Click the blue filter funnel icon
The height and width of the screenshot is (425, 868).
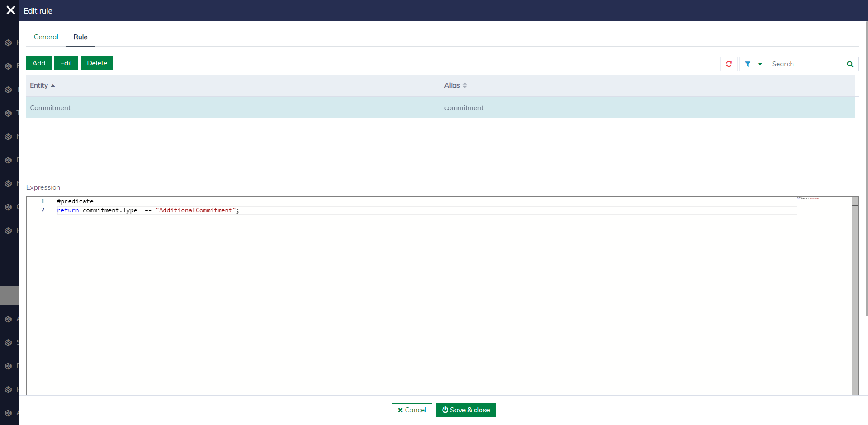pos(747,64)
